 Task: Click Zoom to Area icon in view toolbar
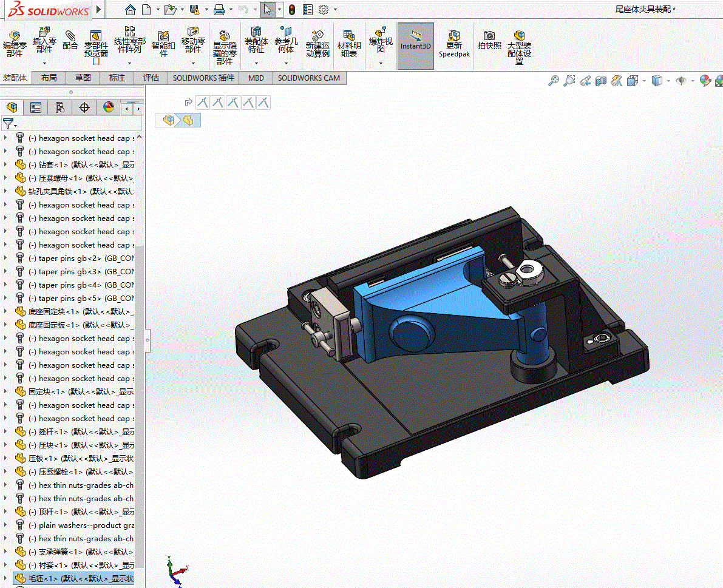[x=569, y=81]
